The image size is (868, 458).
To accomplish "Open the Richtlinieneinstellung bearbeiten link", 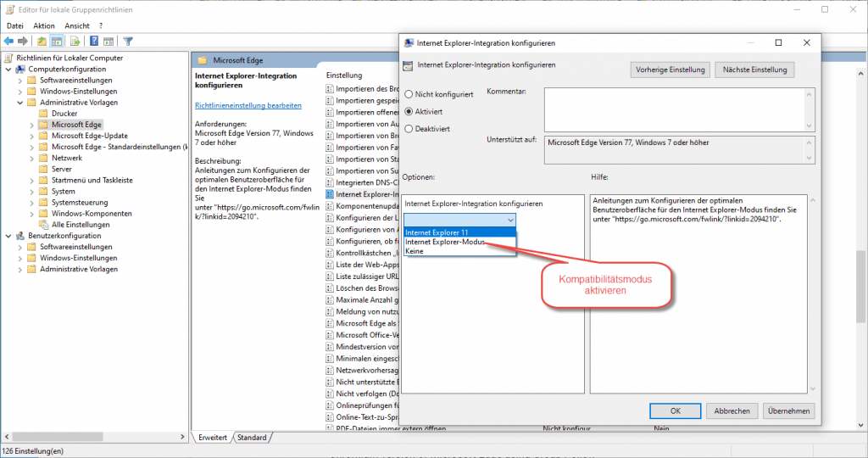I will [248, 105].
